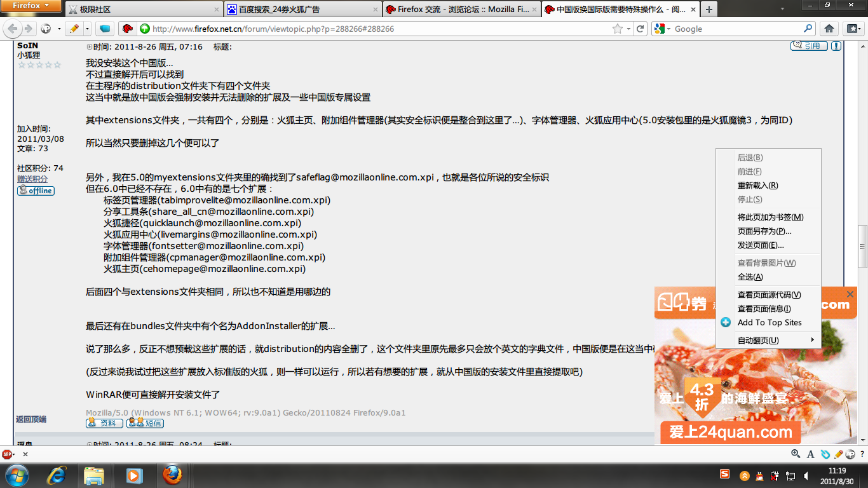Reload the page with the refresh icon
Image resolution: width=868 pixels, height=488 pixels.
tap(641, 29)
